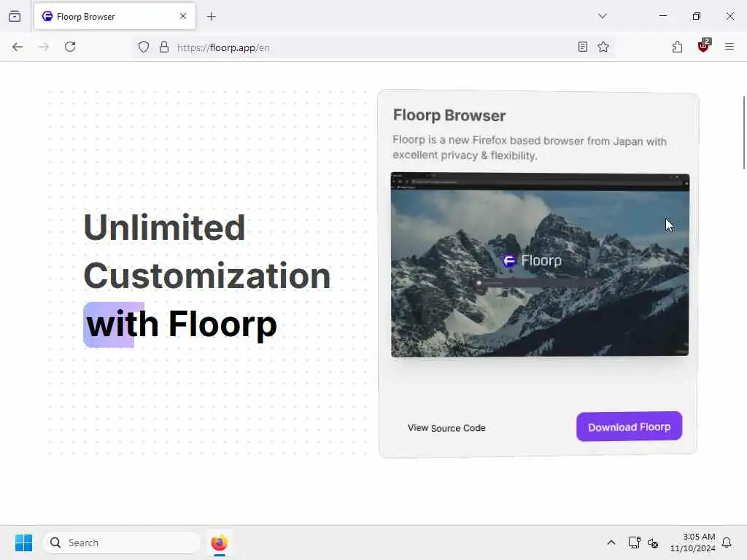Open the View Source Code link
747x560 pixels.
pos(446,427)
